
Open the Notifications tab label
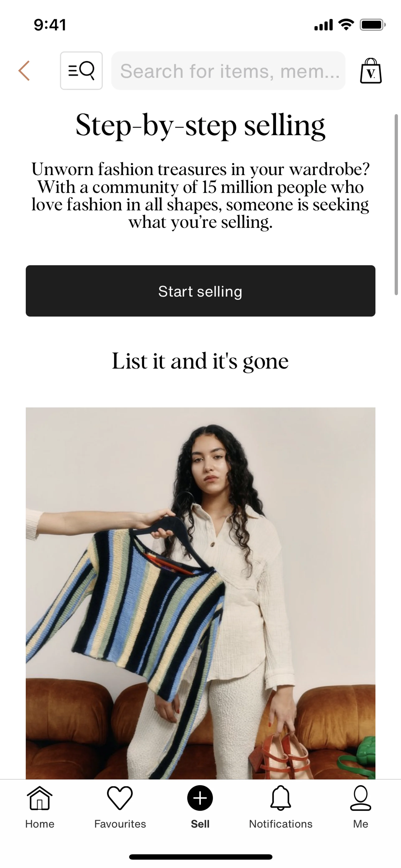[x=281, y=824]
